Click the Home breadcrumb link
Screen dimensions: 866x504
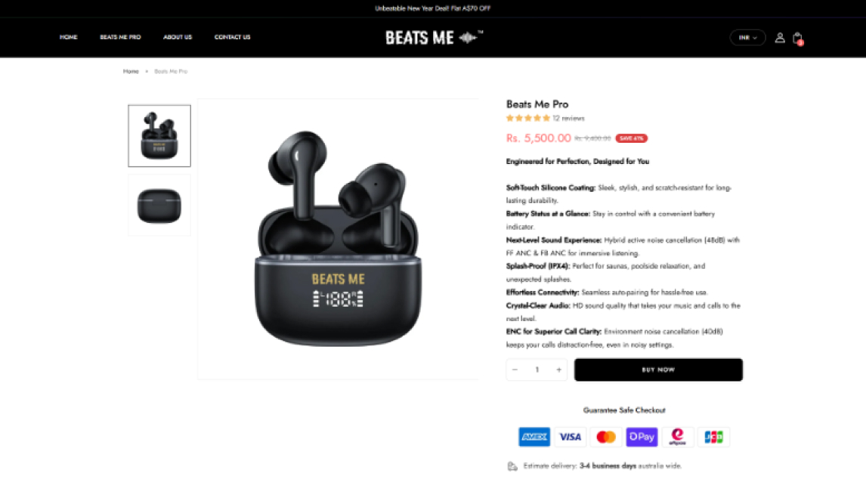[x=131, y=71]
